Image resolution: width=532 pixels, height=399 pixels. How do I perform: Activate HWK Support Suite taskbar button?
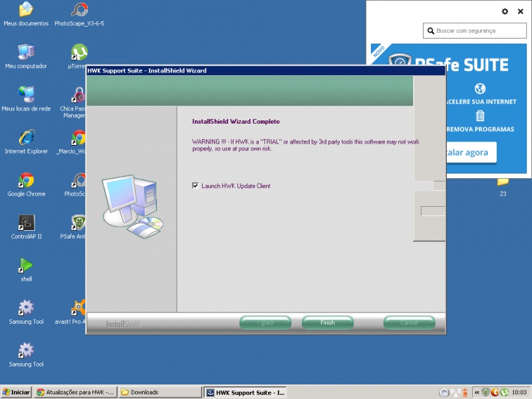[245, 392]
